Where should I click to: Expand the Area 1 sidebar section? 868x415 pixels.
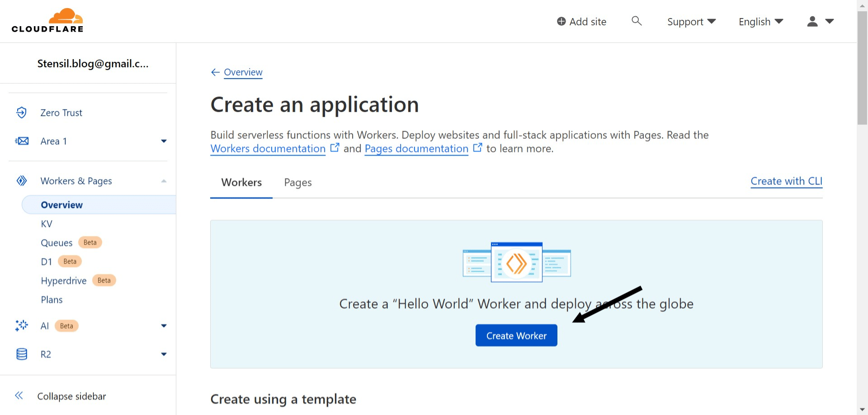pos(164,141)
